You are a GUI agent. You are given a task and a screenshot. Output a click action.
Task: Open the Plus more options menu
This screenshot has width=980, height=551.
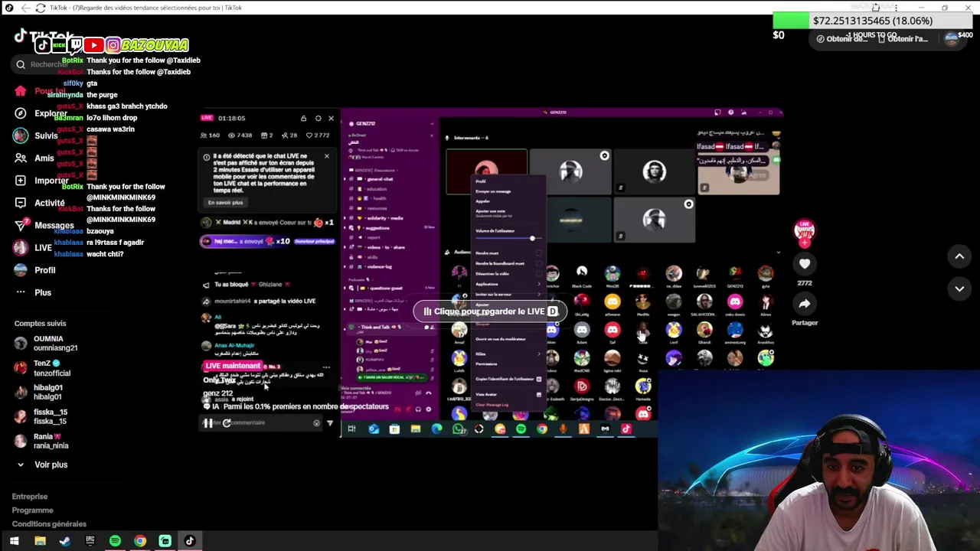[x=34, y=292]
